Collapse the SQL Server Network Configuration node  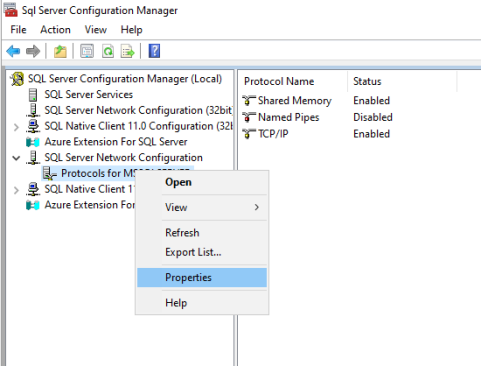16,158
